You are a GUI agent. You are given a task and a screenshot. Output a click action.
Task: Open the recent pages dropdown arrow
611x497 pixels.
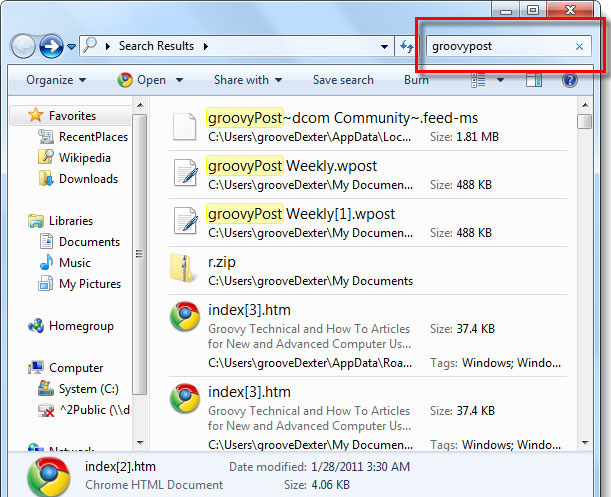pyautogui.click(x=71, y=47)
